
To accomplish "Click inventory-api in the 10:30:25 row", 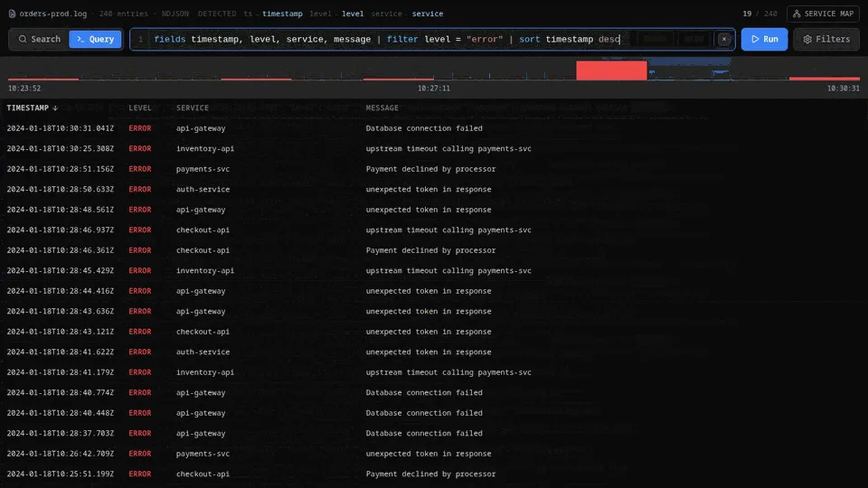I will 205,149.
